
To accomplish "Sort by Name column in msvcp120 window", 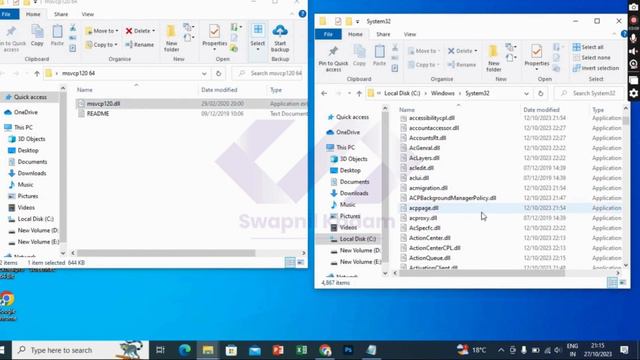I will pyautogui.click(x=84, y=90).
